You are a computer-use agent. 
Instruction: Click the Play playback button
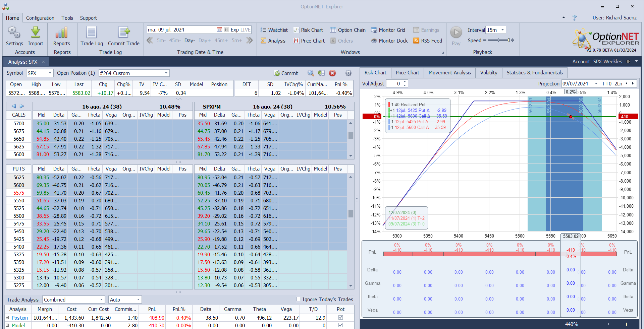click(x=456, y=32)
